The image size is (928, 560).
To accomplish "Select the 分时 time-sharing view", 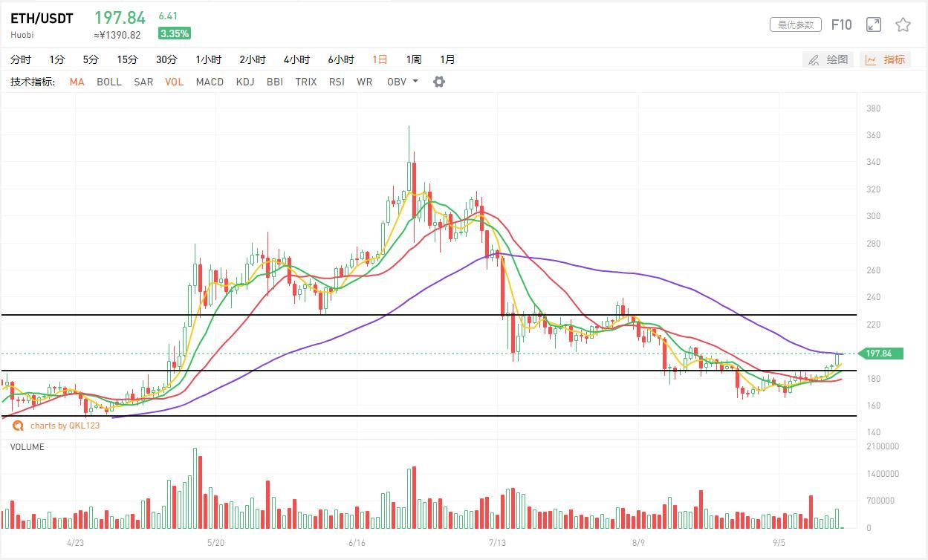I will point(21,59).
